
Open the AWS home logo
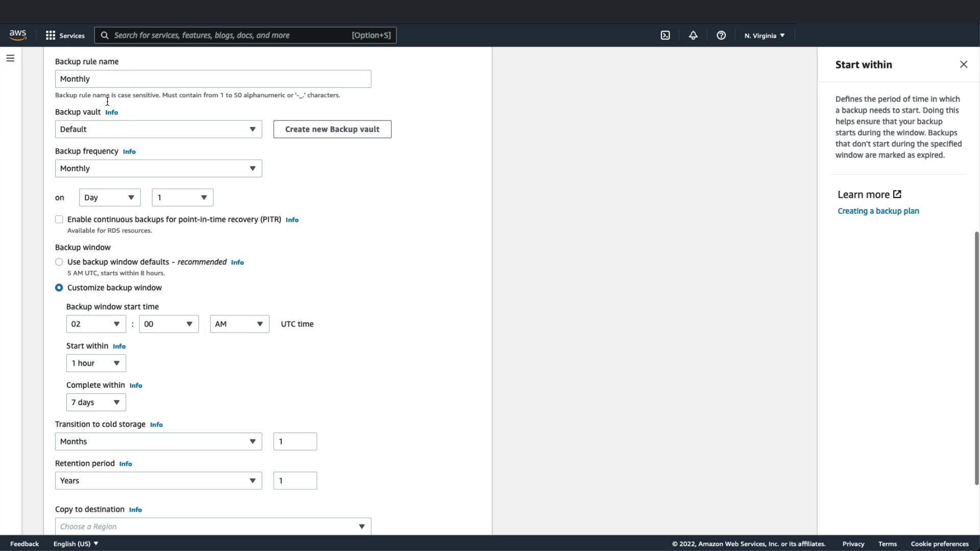pos(18,35)
